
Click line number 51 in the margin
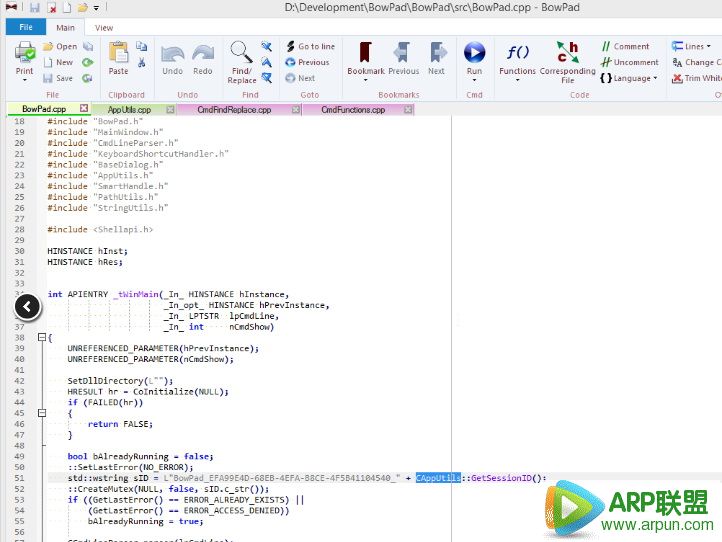click(19, 478)
